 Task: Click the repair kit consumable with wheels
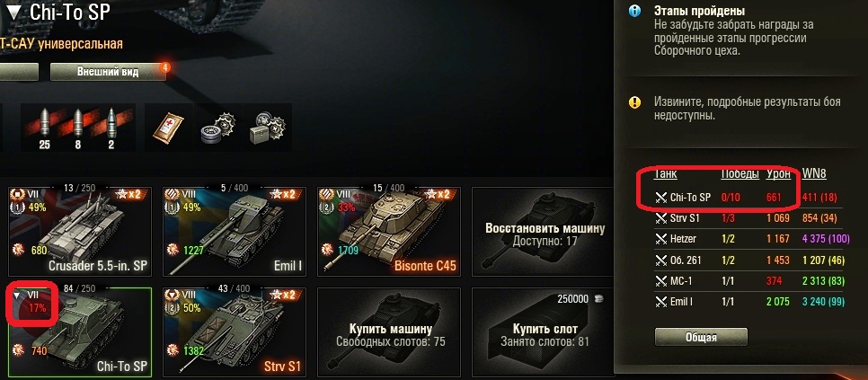tap(216, 128)
